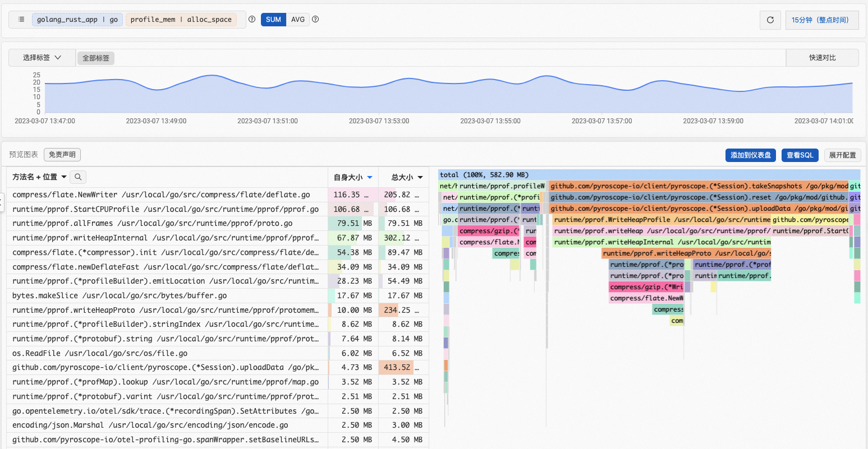Click the runtime/pprof.(*protobuf).string row
Screen dimensions: 868x449
218,339
